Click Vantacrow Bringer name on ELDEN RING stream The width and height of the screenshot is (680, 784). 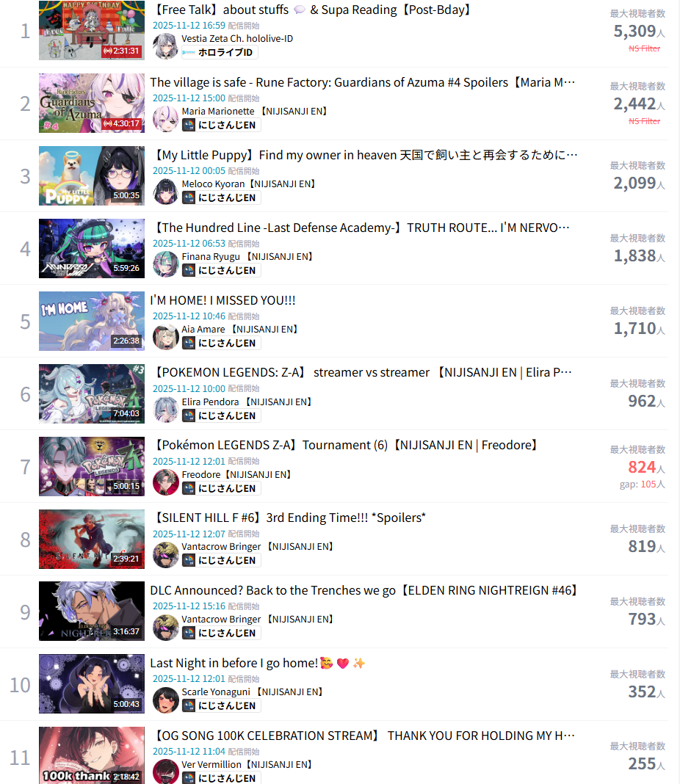click(x=221, y=619)
